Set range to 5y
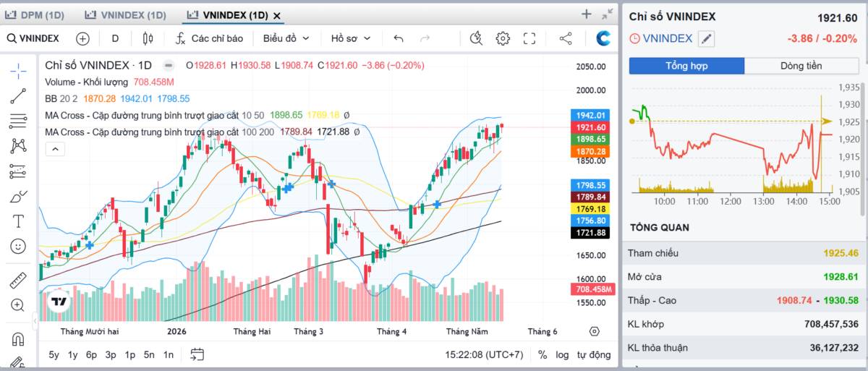This screenshot has width=868, height=371. coord(54,354)
